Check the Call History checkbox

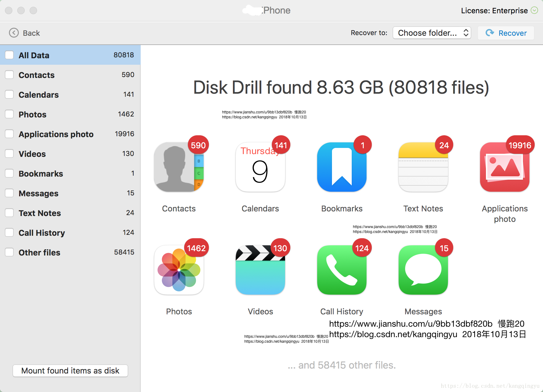click(9, 232)
